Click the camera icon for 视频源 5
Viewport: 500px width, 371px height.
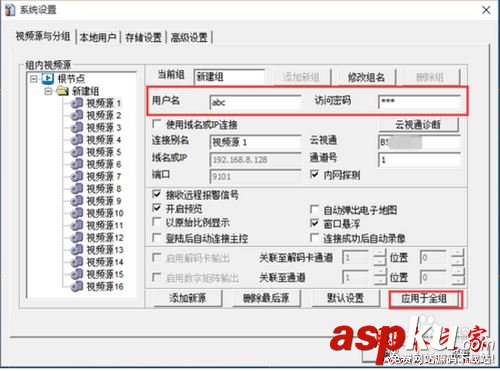coord(77,152)
